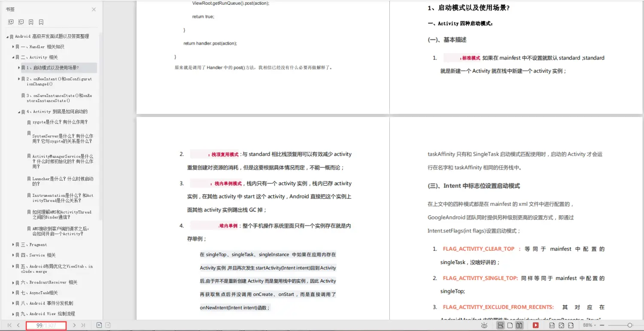
Task: Expand the 六、BroadcastReceiver 相关 bookmark
Action: tap(13, 283)
